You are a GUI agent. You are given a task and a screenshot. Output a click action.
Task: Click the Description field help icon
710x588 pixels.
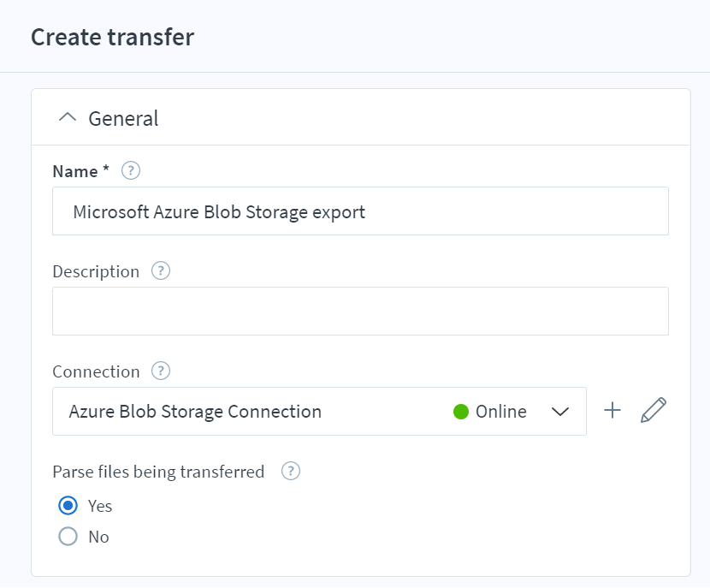(x=163, y=271)
